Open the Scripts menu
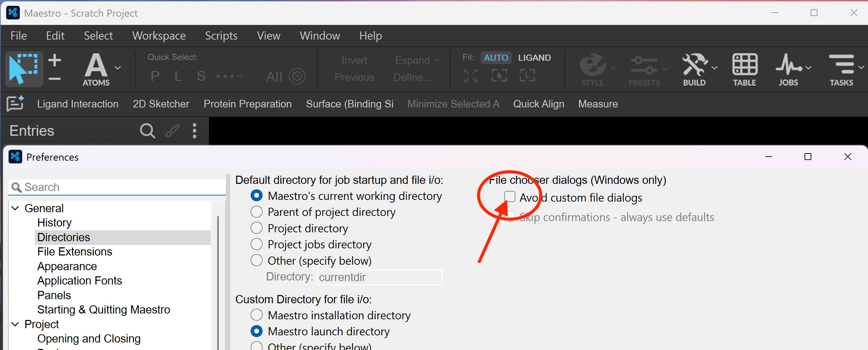The height and width of the screenshot is (350, 868). 221,35
